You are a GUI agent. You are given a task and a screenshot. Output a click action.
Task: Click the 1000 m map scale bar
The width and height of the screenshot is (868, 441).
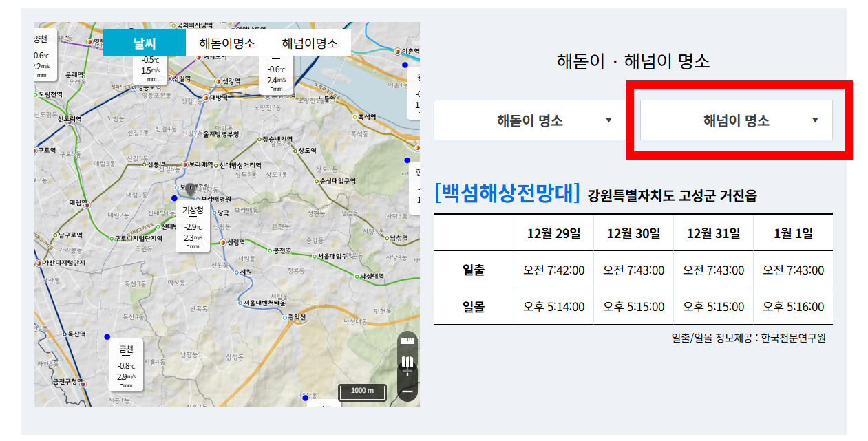362,391
